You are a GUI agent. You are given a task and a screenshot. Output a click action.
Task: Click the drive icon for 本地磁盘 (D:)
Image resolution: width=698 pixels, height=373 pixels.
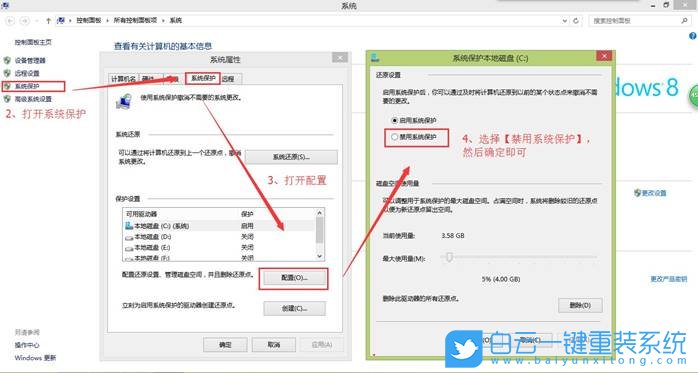(129, 237)
